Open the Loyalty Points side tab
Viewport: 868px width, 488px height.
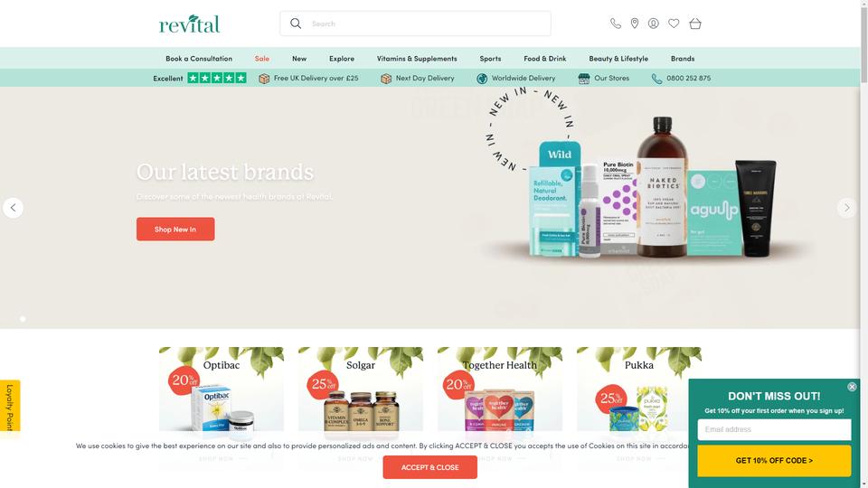pyautogui.click(x=10, y=408)
